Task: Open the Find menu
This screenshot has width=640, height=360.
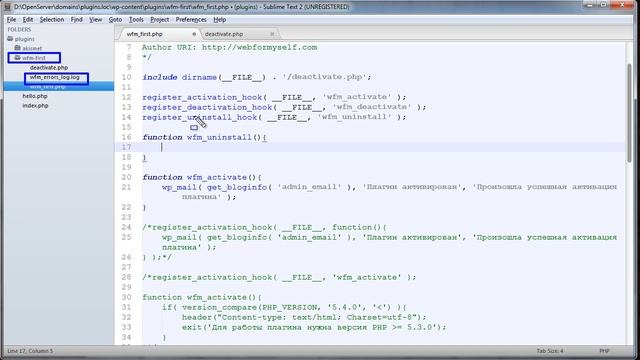Action: tap(76, 20)
